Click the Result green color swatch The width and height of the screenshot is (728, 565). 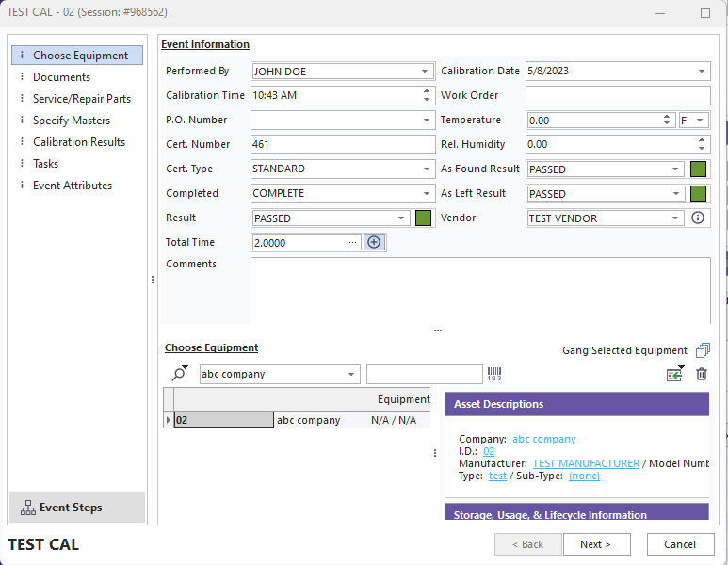pyautogui.click(x=423, y=218)
